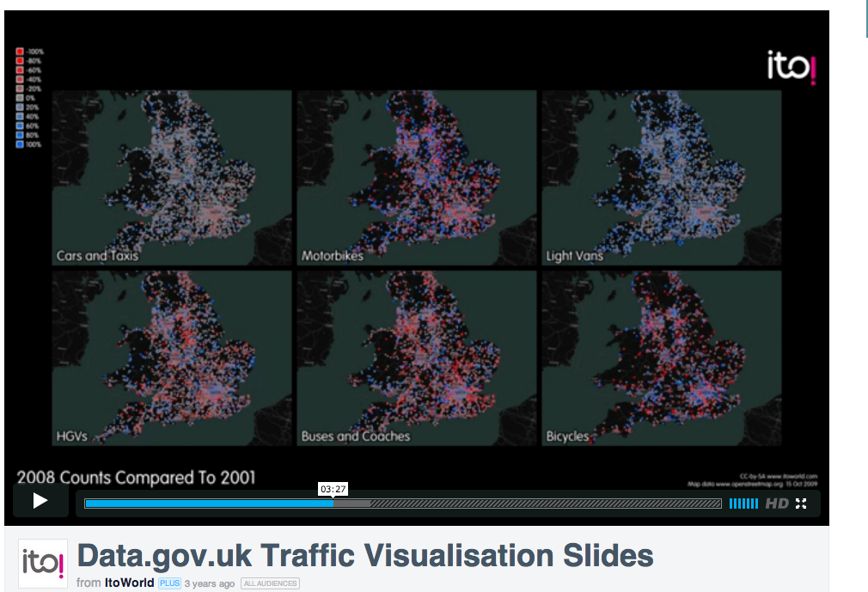Select the HGVs map panel

(x=172, y=358)
